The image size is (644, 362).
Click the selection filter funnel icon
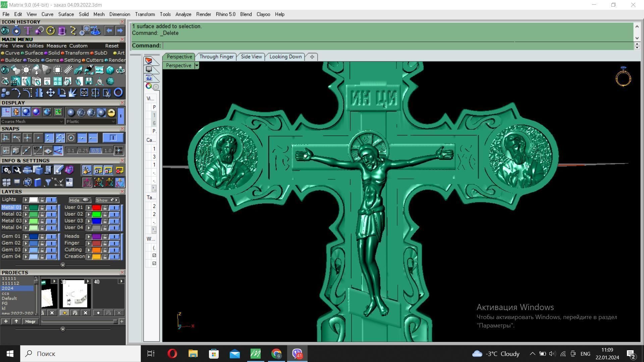pos(48,182)
